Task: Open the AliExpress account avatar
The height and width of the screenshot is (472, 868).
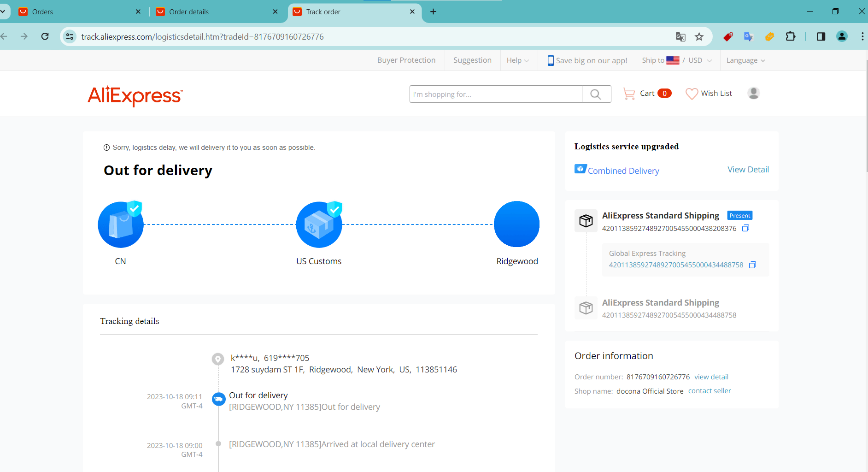Action: 754,93
